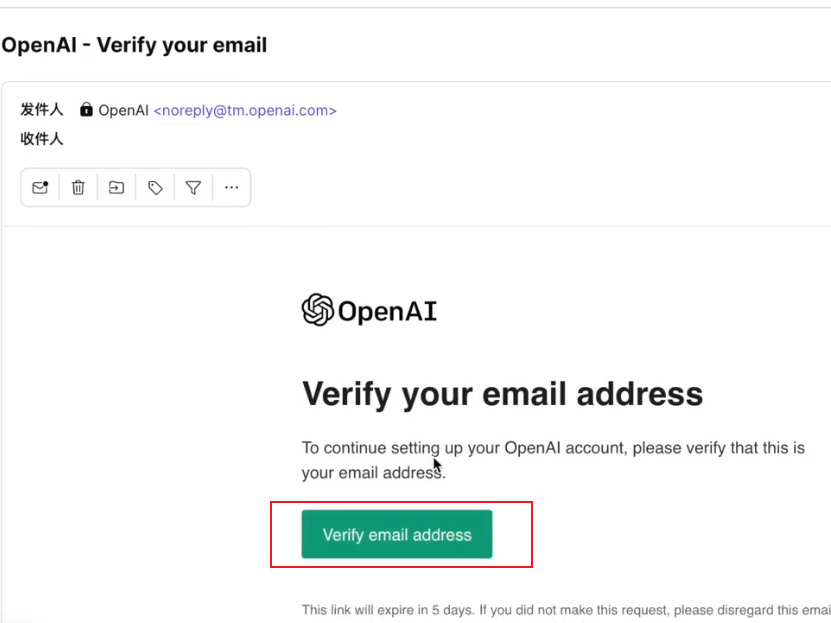
Task: Delete the email with the trash icon
Action: (x=78, y=187)
